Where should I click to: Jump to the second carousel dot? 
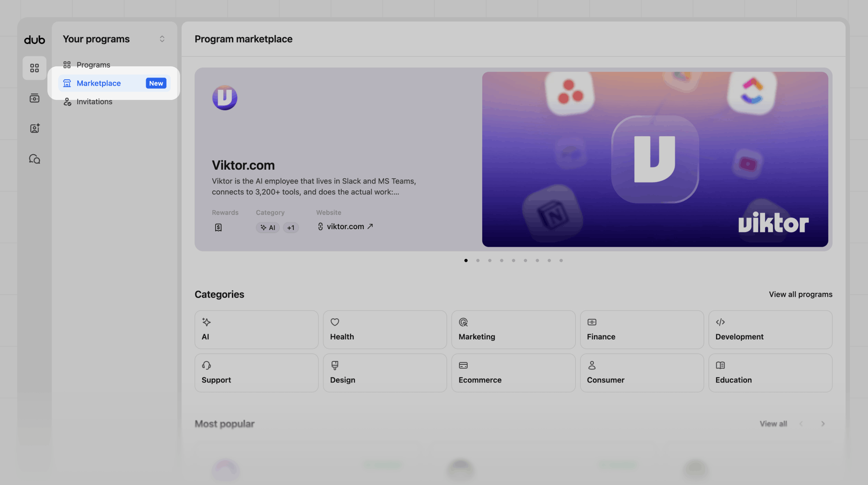click(478, 261)
